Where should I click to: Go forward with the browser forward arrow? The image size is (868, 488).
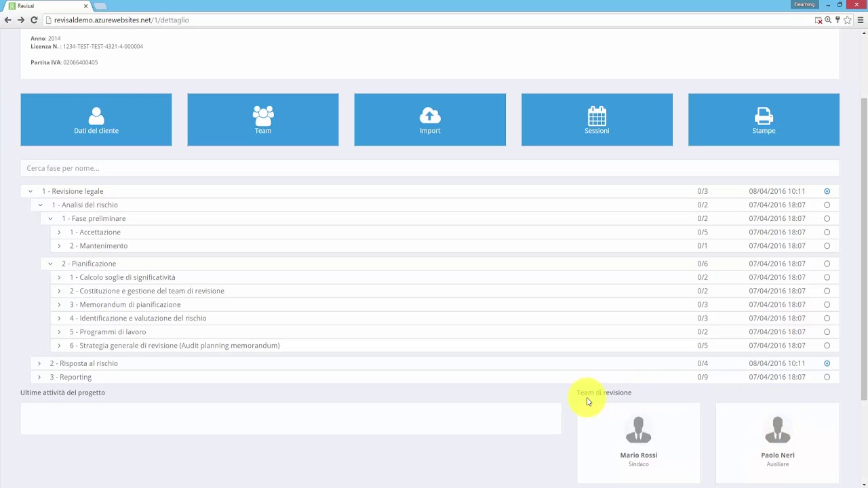tap(21, 20)
